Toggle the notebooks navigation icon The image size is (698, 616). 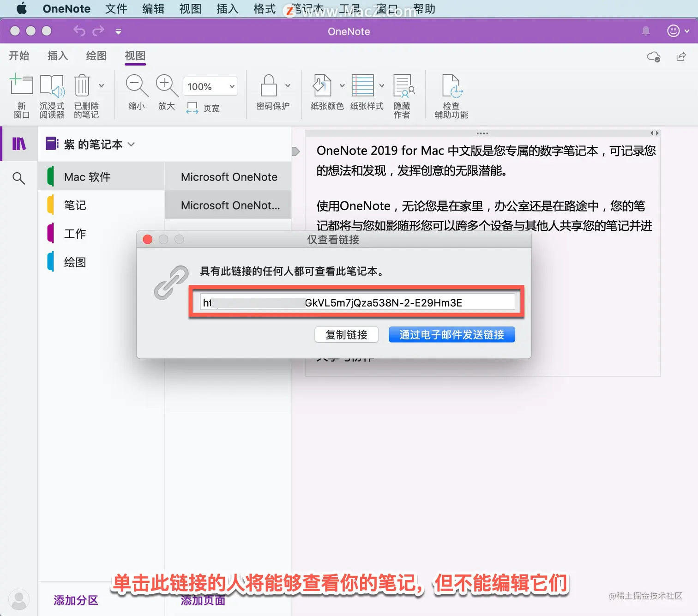(x=19, y=144)
